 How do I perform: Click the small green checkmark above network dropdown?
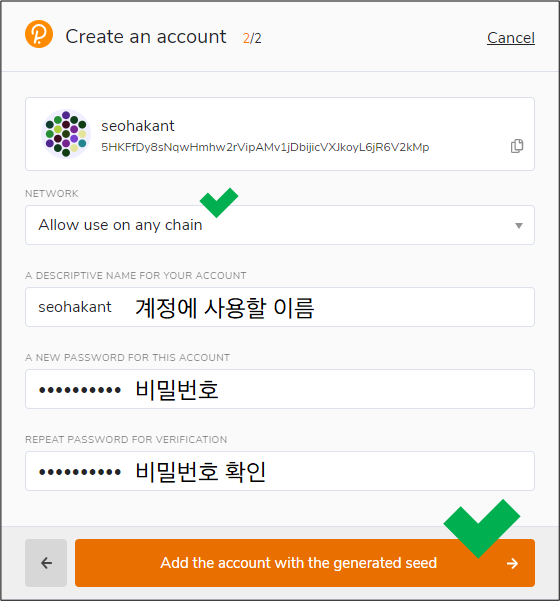pyautogui.click(x=219, y=202)
